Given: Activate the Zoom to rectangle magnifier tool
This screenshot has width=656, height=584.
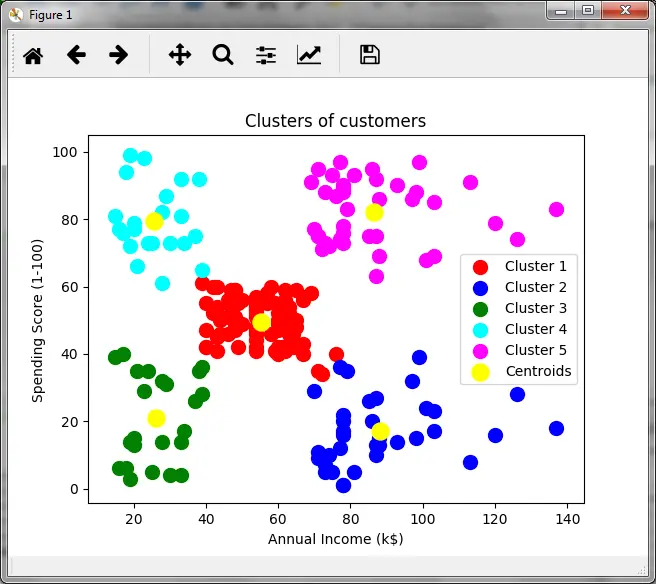Looking at the screenshot, I should (223, 55).
